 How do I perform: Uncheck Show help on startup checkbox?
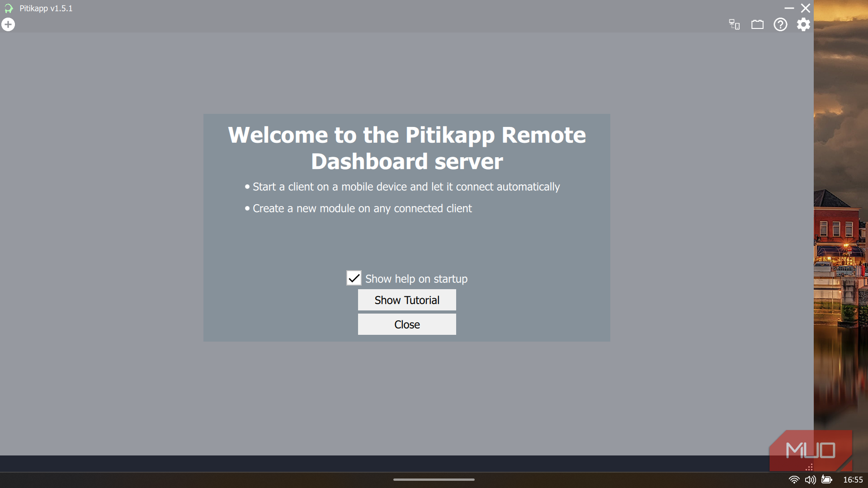(x=354, y=278)
